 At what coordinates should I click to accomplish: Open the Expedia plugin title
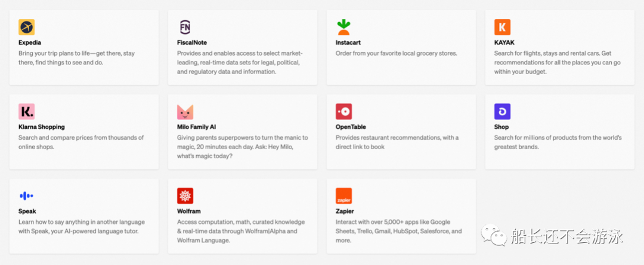[30, 42]
